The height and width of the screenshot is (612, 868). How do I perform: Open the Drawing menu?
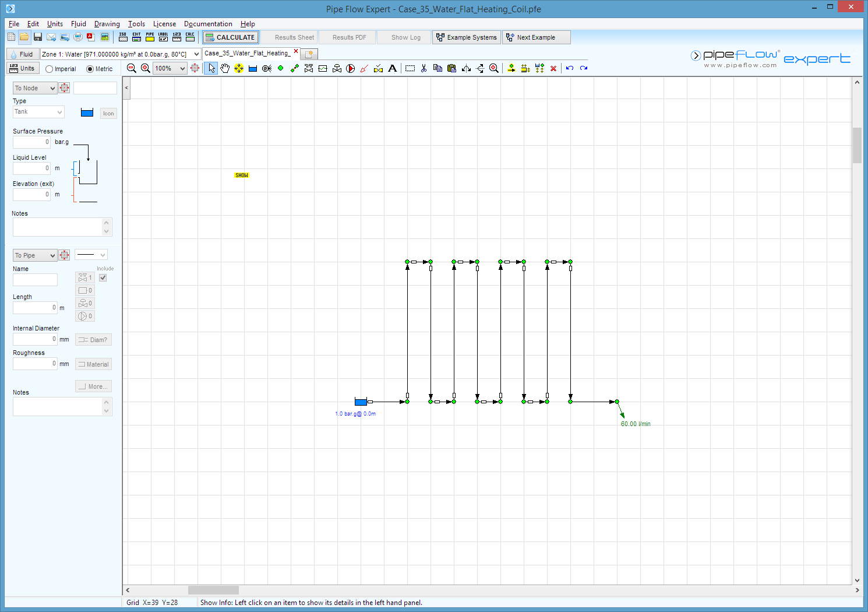[107, 24]
